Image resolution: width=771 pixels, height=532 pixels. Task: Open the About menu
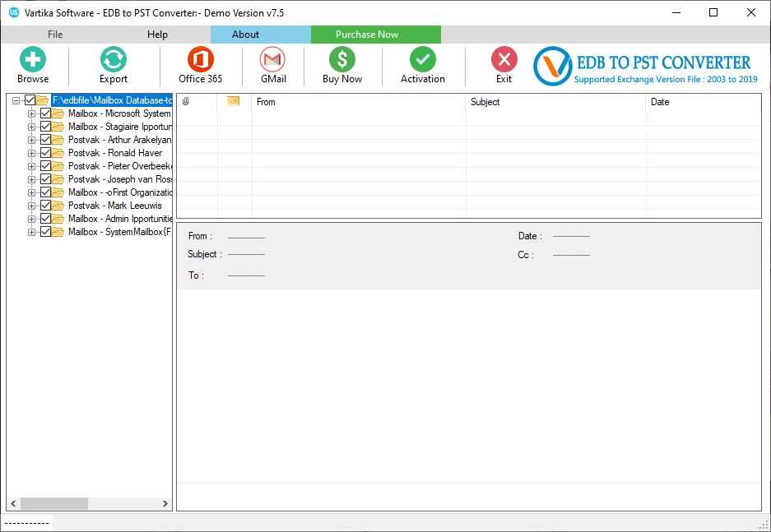tap(246, 35)
